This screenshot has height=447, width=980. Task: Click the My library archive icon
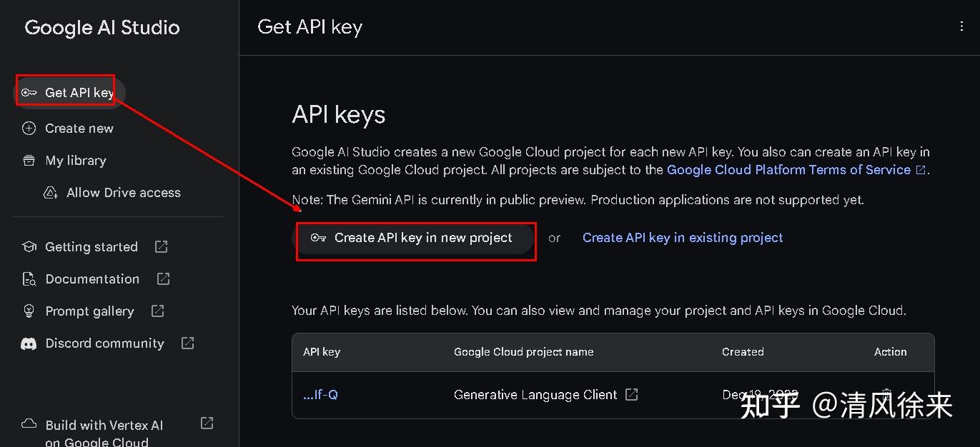[29, 161]
